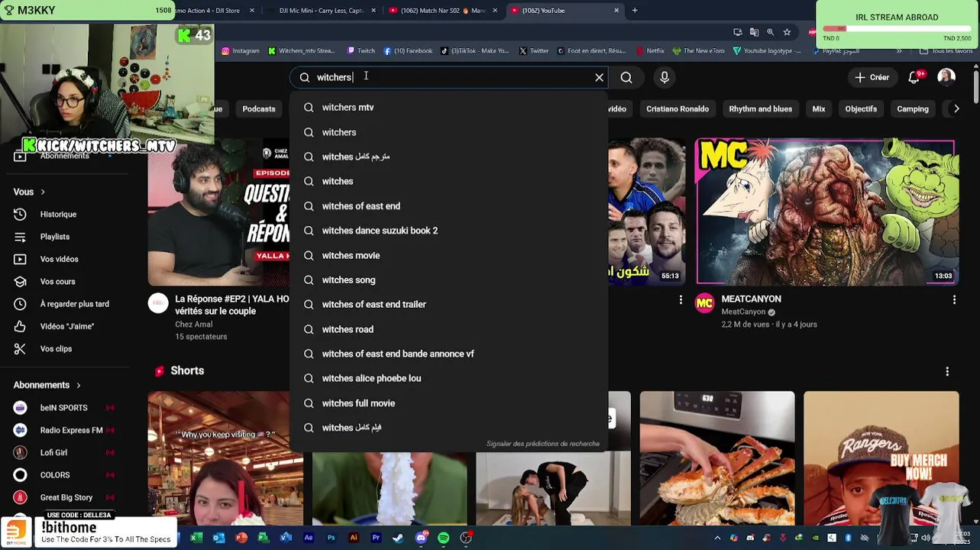980x550 pixels.
Task: Open COLORS subscription channel
Action: pyautogui.click(x=55, y=475)
